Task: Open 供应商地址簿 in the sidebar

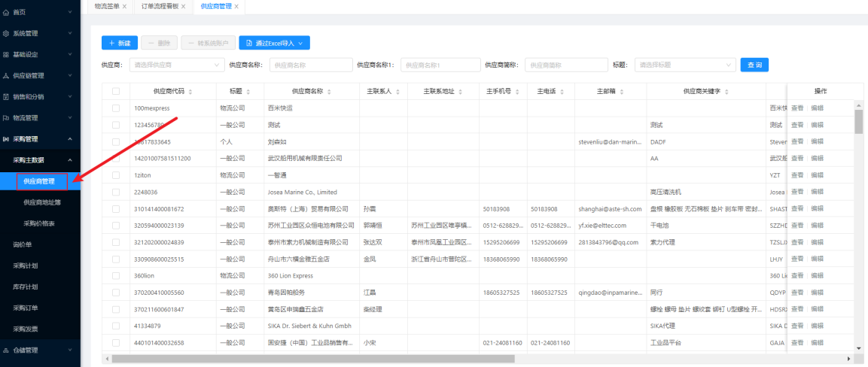Action: (42, 202)
